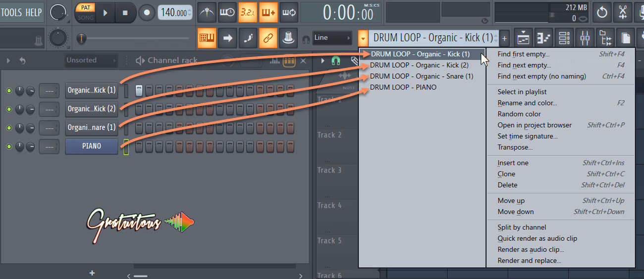This screenshot has width=644, height=279.
Task: Toggle the 3.2.1 recording countdown
Action: [247, 12]
